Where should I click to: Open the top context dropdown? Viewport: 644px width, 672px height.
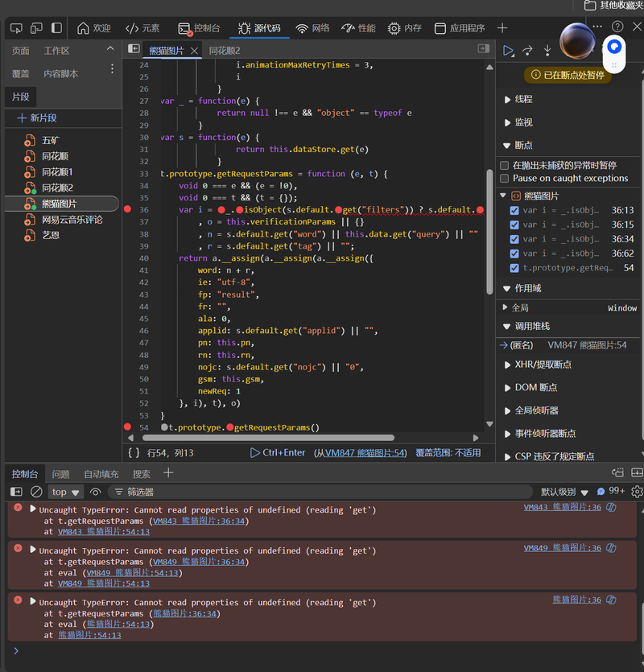pyautogui.click(x=66, y=492)
